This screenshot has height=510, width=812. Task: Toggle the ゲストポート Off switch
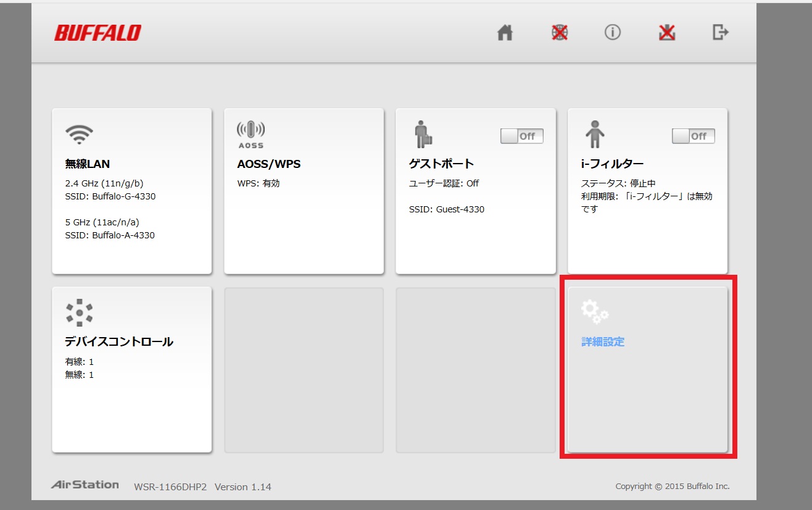click(522, 136)
